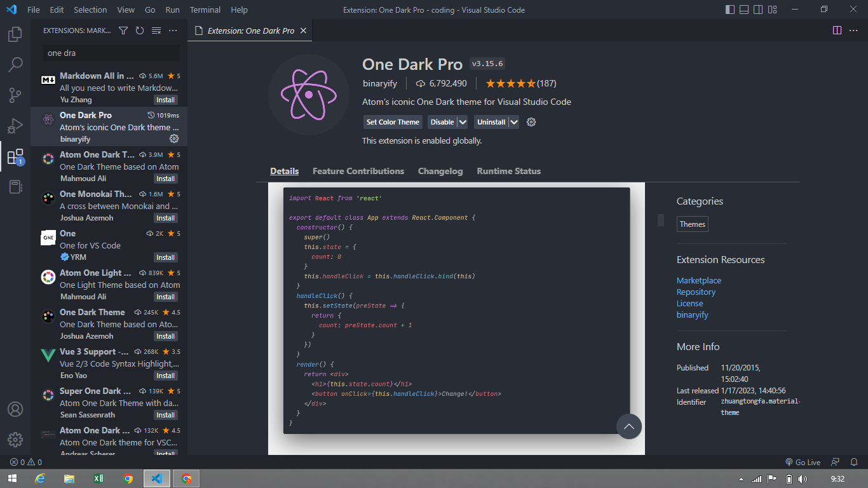Click the extensions search field

point(111,53)
